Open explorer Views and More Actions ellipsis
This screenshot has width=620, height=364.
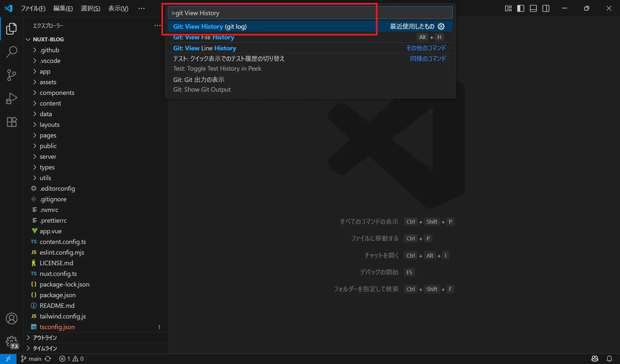pos(158,25)
